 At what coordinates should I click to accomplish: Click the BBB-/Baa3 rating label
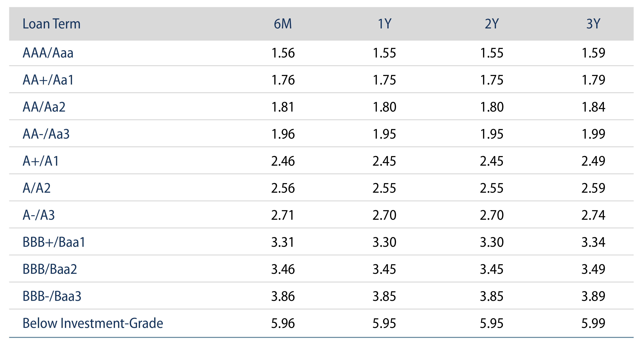tap(52, 296)
